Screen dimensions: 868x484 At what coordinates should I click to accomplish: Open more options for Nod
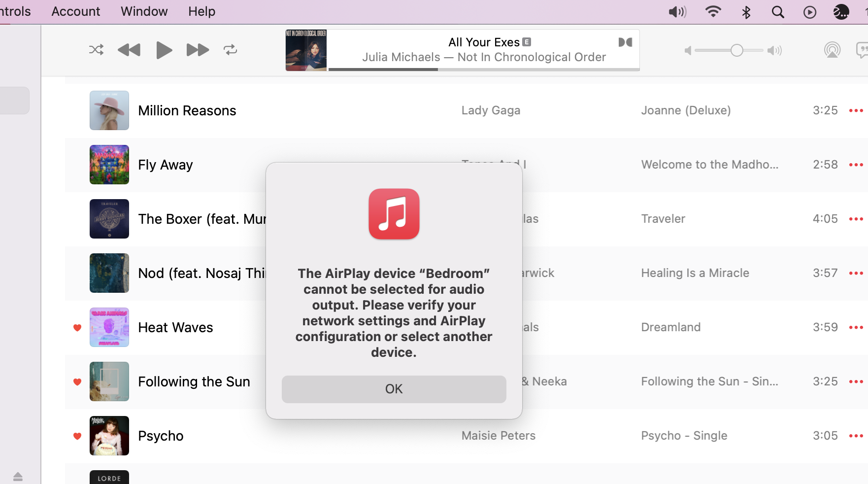[x=856, y=273]
